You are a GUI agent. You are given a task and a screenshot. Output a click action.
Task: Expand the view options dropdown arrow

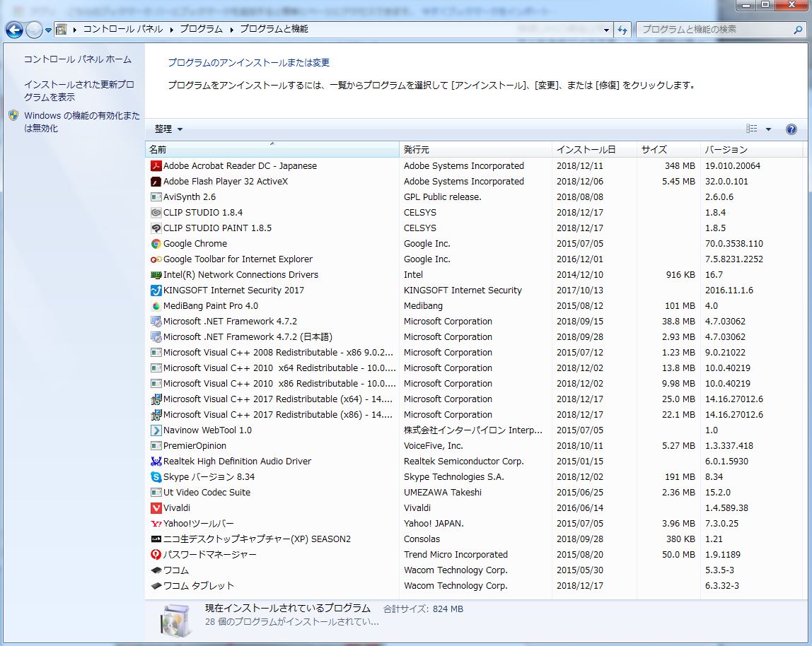click(x=768, y=129)
